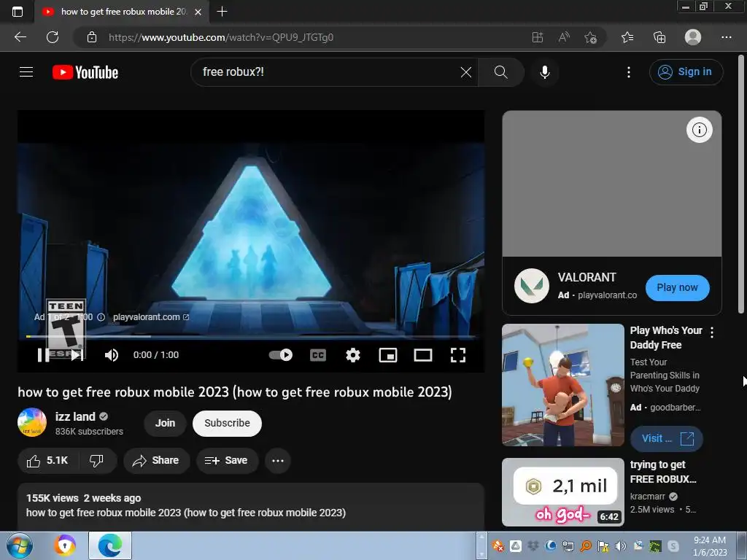
Task: Open Edge tab actions menu
Action: (18, 12)
